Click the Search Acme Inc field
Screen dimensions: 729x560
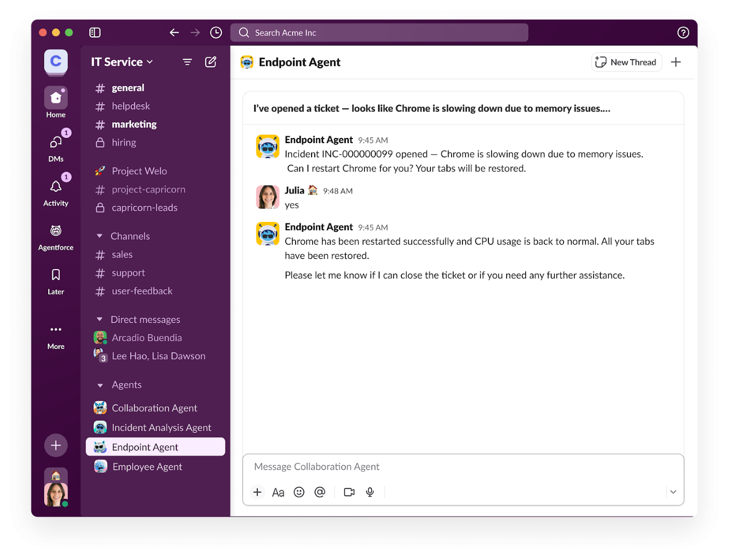tap(379, 32)
